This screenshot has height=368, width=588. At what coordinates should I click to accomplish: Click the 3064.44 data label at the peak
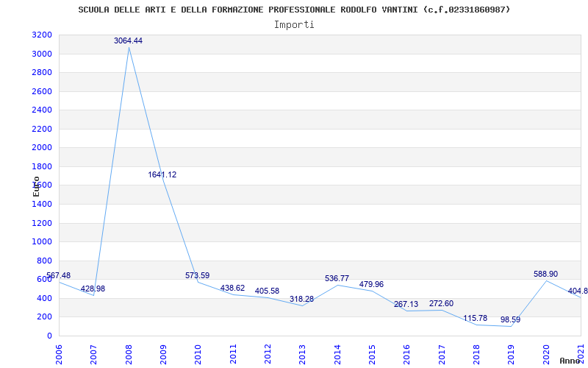(128, 40)
